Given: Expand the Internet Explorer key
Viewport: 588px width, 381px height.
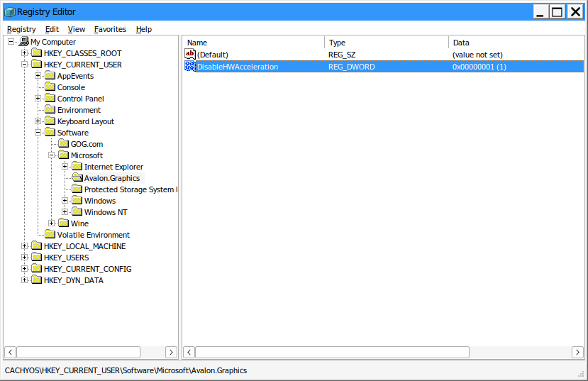Looking at the screenshot, I should 65,167.
